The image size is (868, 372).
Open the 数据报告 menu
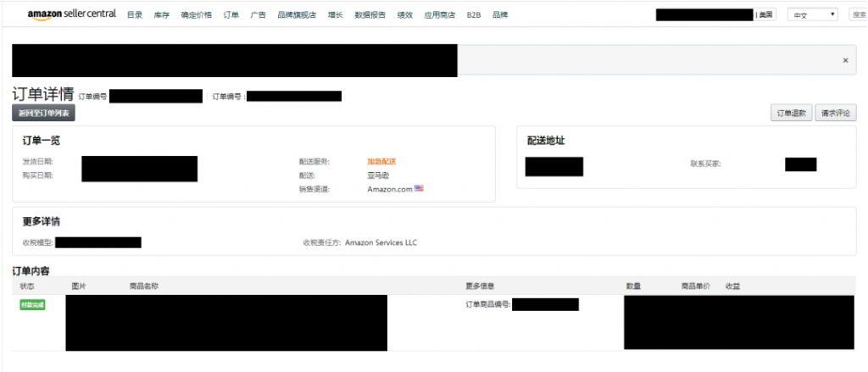click(x=370, y=15)
